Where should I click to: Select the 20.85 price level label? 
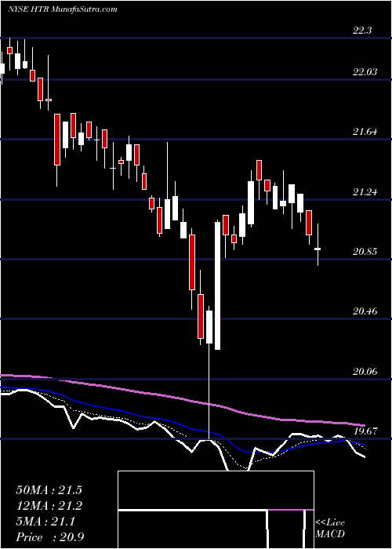point(365,252)
